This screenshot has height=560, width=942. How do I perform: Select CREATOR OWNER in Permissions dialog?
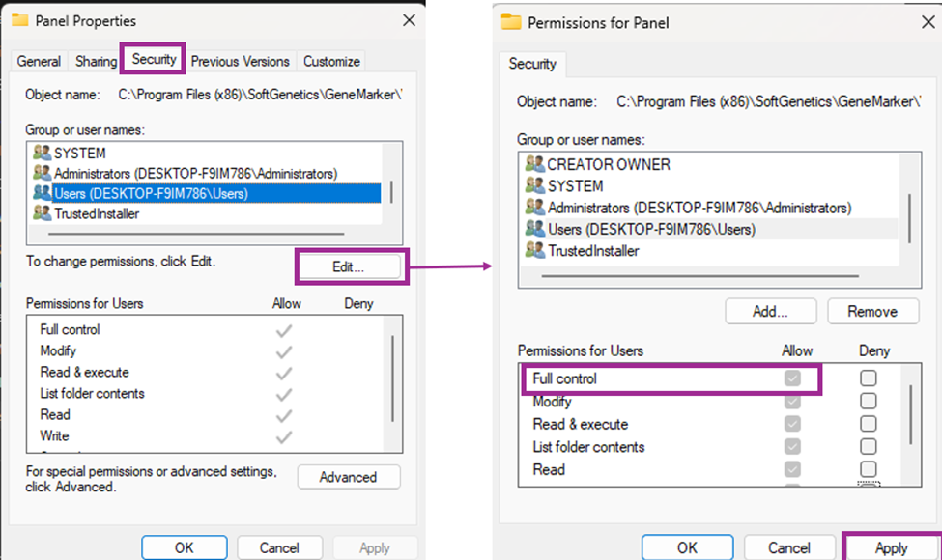click(608, 164)
